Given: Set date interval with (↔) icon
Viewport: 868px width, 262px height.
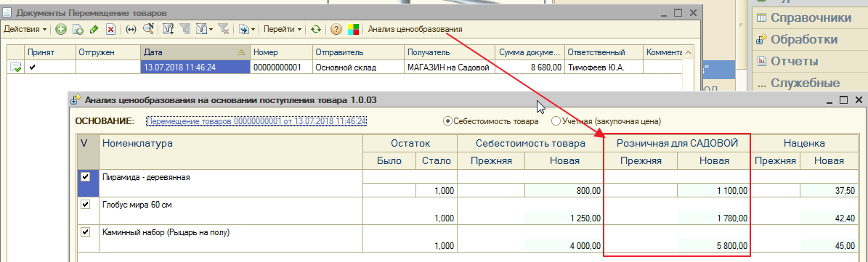Looking at the screenshot, I should click(131, 29).
